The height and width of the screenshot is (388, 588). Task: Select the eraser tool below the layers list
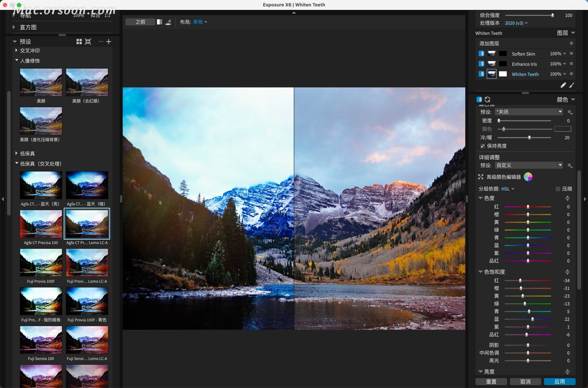click(563, 85)
